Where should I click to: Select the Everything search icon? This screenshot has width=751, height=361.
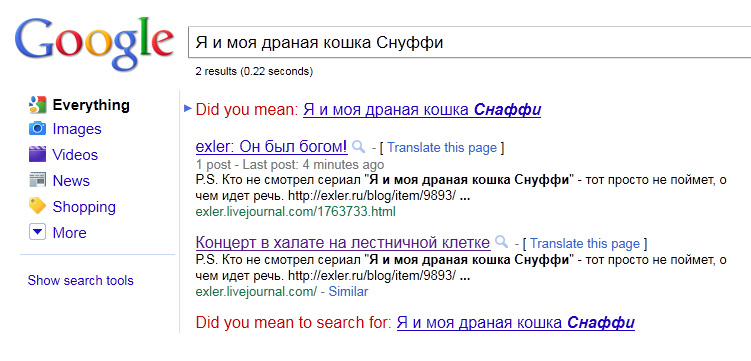click(x=37, y=105)
